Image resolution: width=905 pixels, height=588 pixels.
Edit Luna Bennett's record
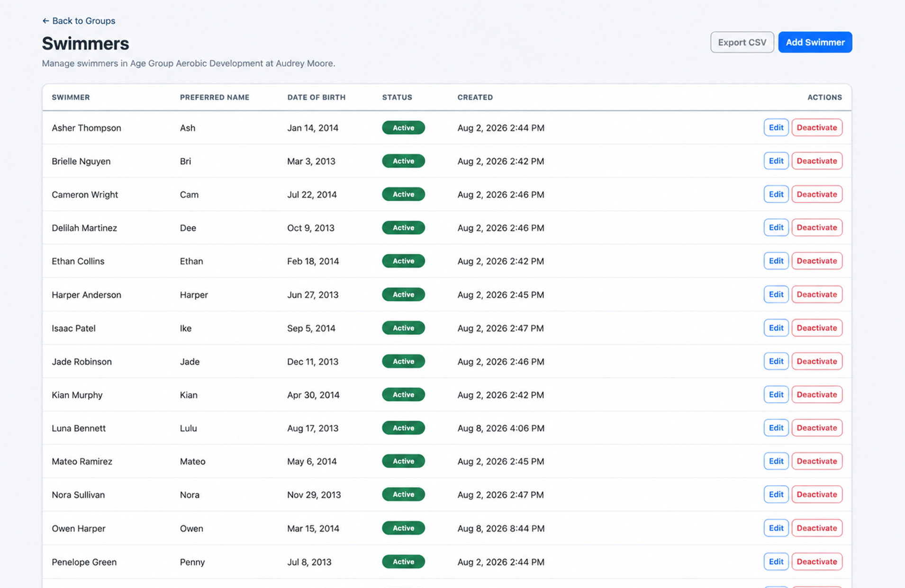(776, 428)
